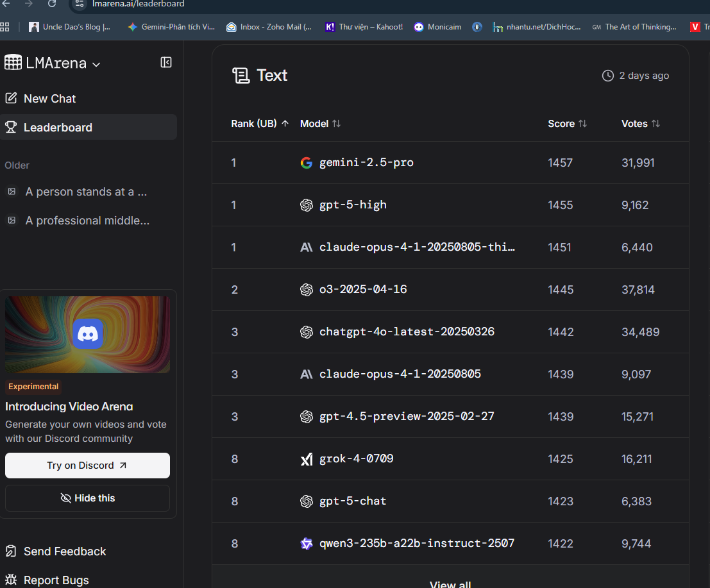Viewport: 710px width, 588px height.
Task: Reload the page in browser
Action: (52, 4)
